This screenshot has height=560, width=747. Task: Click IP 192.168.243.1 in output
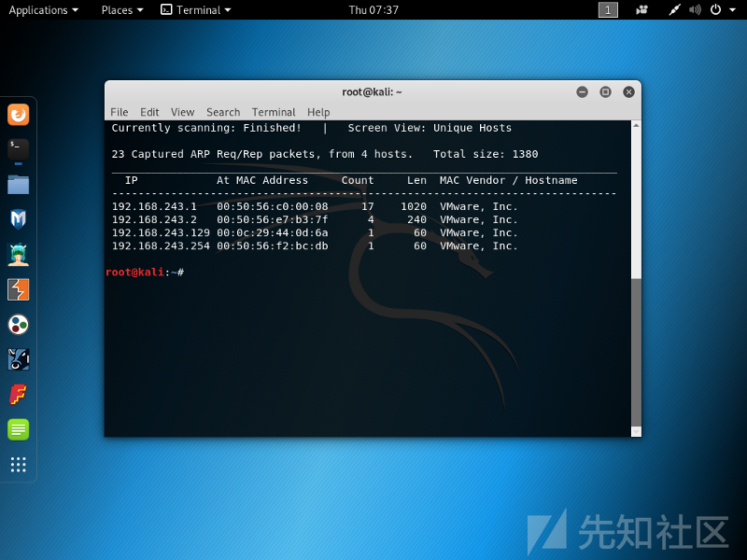pos(154,206)
